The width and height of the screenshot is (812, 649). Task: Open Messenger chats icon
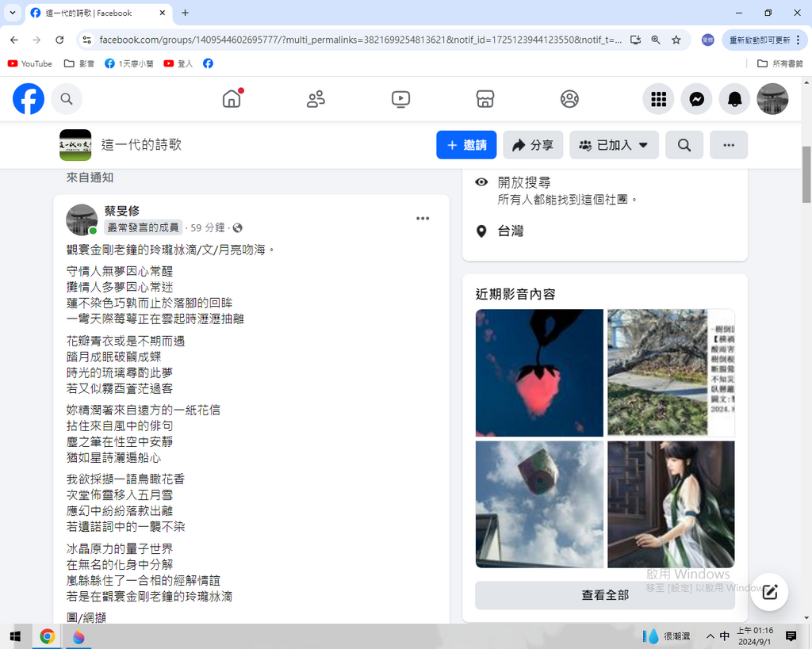696,99
